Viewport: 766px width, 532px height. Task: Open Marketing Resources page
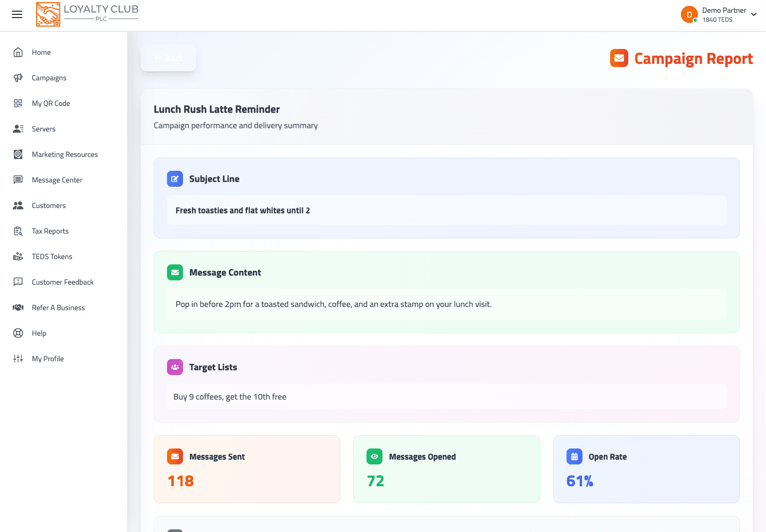coord(64,154)
